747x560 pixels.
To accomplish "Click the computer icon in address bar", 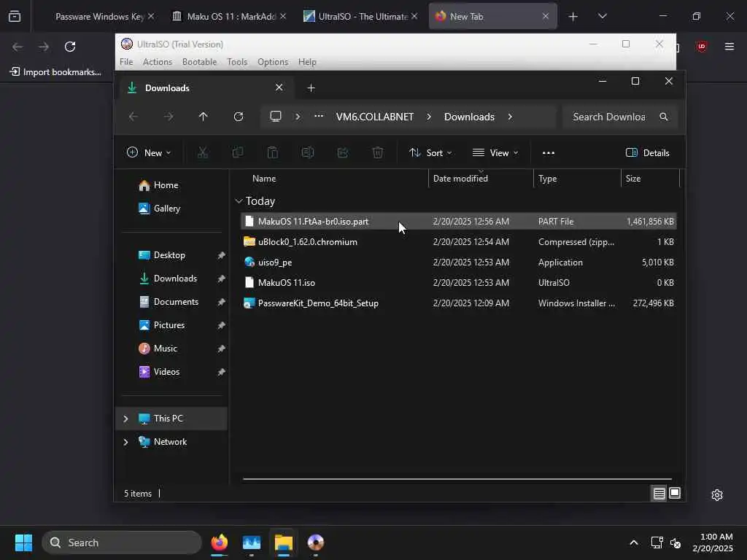I will point(276,117).
